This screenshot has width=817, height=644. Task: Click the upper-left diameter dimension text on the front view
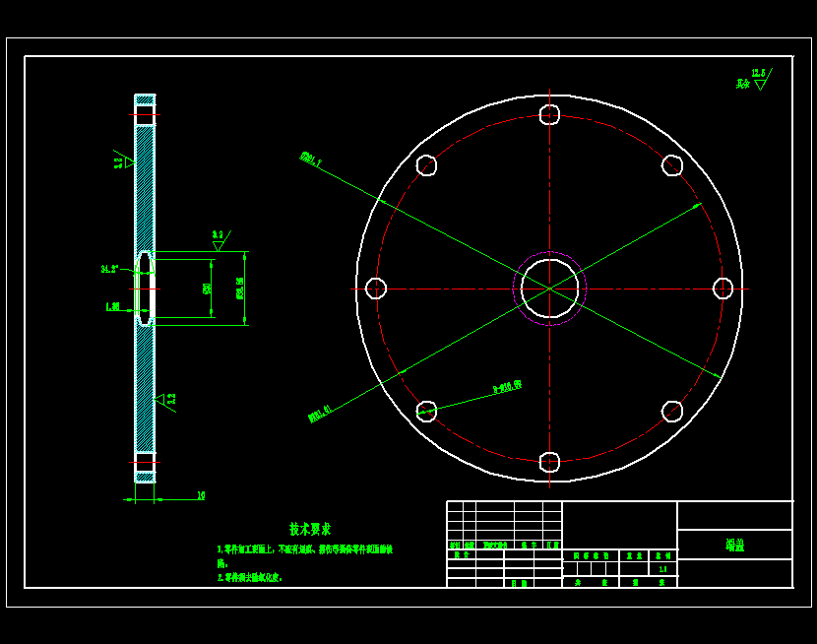tap(310, 159)
